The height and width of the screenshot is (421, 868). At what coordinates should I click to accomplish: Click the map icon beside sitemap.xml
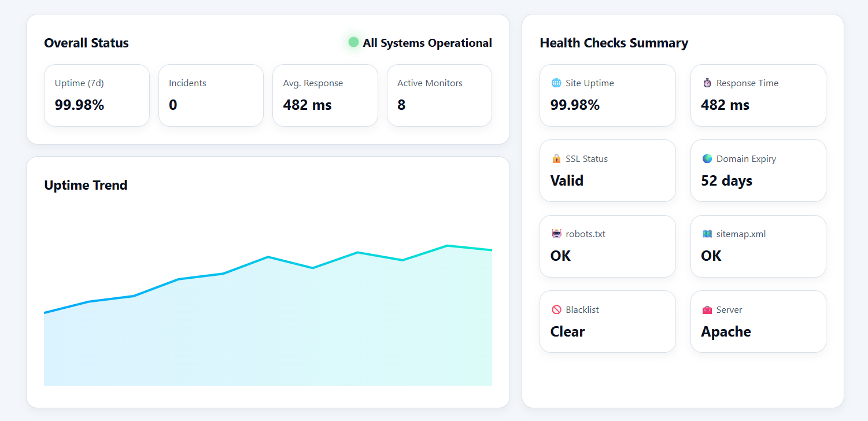tap(707, 234)
